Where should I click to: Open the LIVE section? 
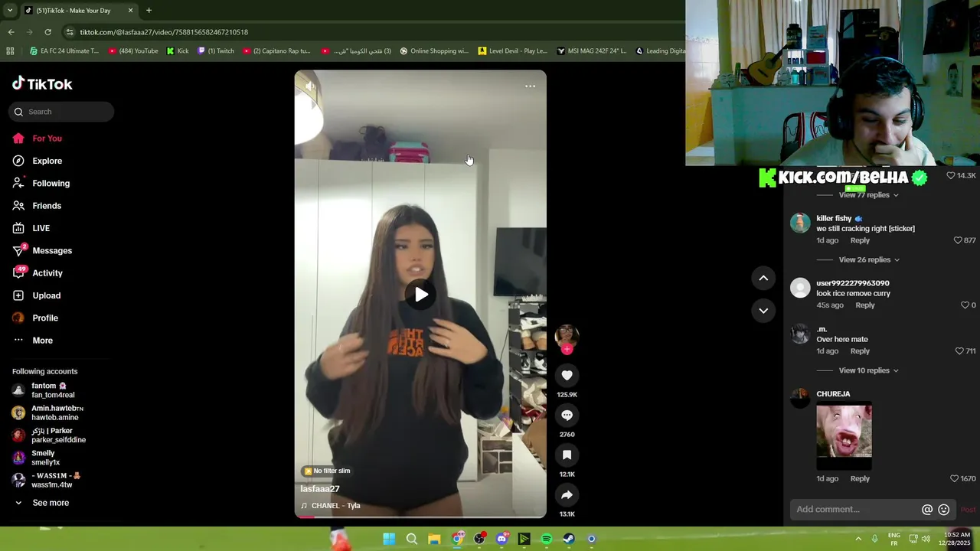coord(41,228)
